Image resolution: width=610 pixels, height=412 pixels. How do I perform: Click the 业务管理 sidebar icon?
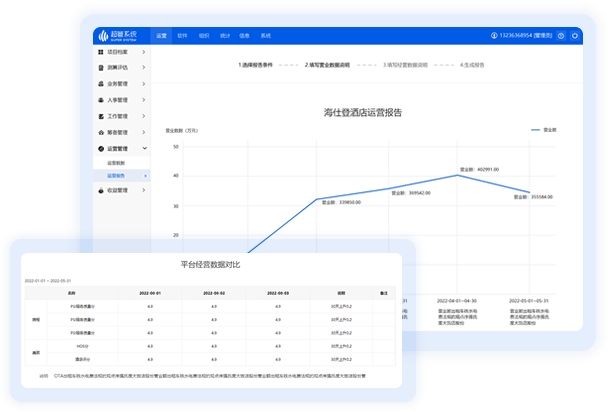point(100,83)
